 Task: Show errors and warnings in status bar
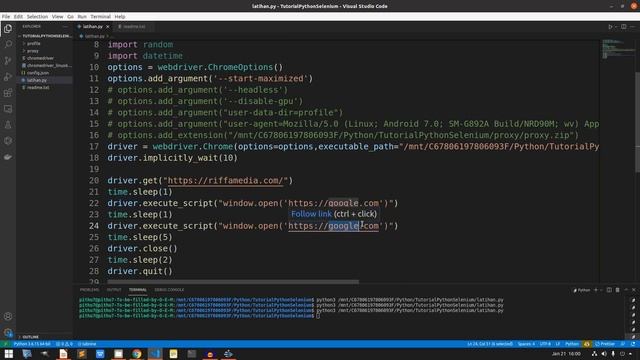(x=64, y=344)
